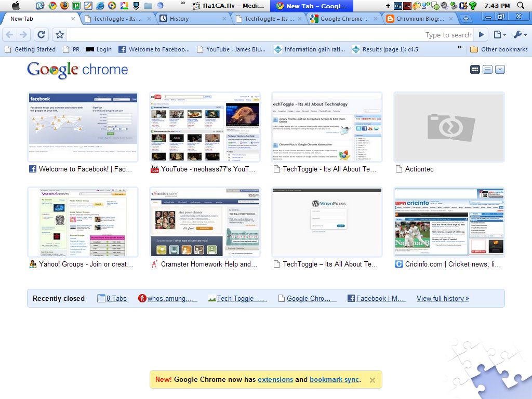Expand the top bar launcher overflow chevron

coord(183,3)
